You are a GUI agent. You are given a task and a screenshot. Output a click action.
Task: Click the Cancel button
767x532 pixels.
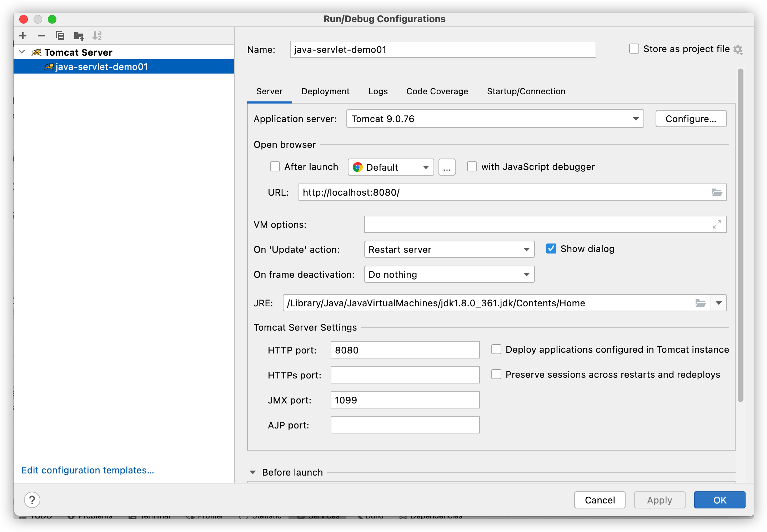pos(600,500)
